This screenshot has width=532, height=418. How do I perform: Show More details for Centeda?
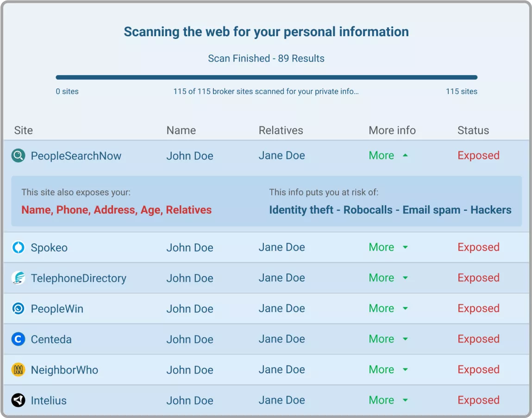pos(388,339)
